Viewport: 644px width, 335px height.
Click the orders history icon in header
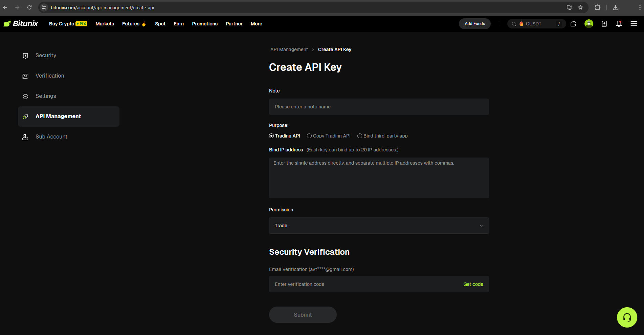coord(604,24)
